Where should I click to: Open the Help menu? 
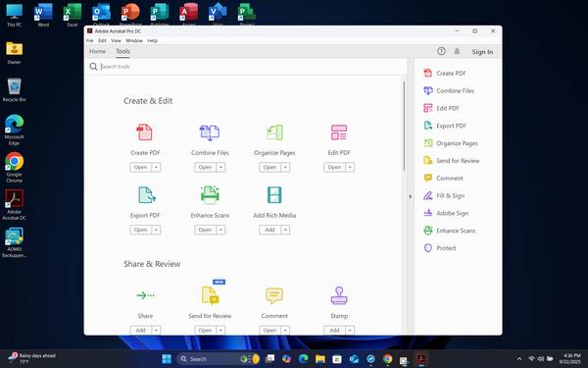(152, 40)
